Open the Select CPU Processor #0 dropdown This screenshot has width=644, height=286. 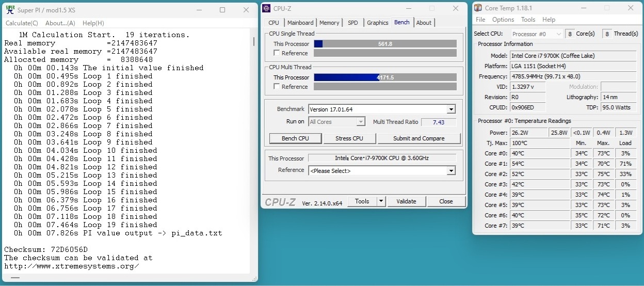536,34
